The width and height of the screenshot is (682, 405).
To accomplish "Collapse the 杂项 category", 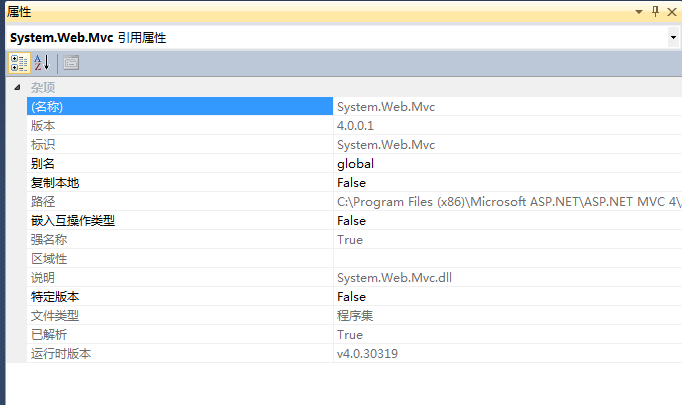I will [x=17, y=87].
